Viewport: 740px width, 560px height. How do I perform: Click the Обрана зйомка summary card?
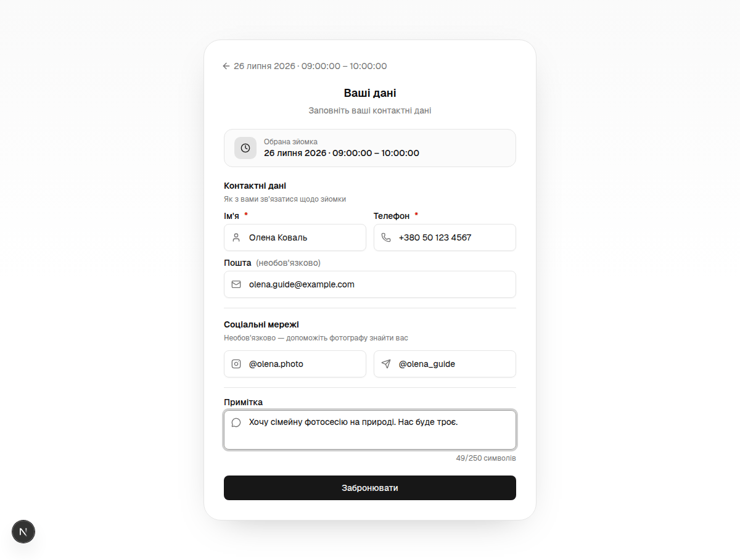point(370,148)
